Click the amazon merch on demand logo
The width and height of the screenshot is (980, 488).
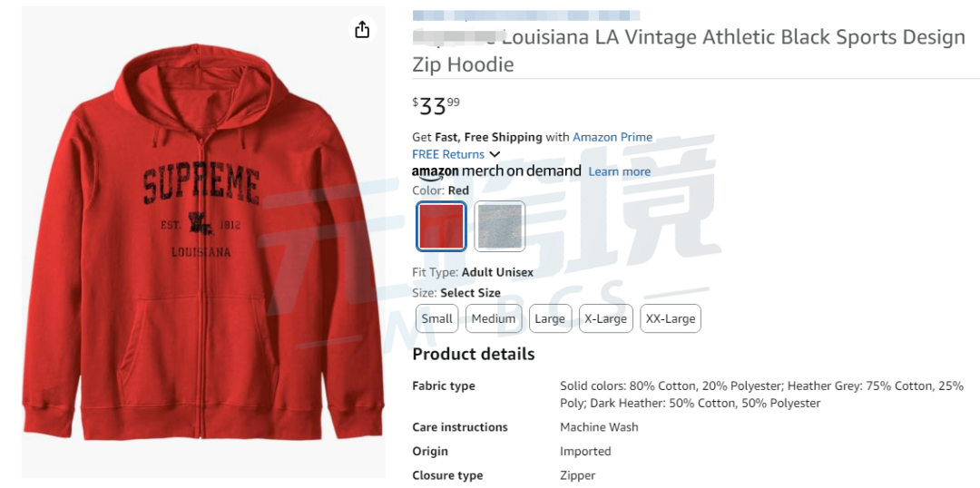click(496, 171)
